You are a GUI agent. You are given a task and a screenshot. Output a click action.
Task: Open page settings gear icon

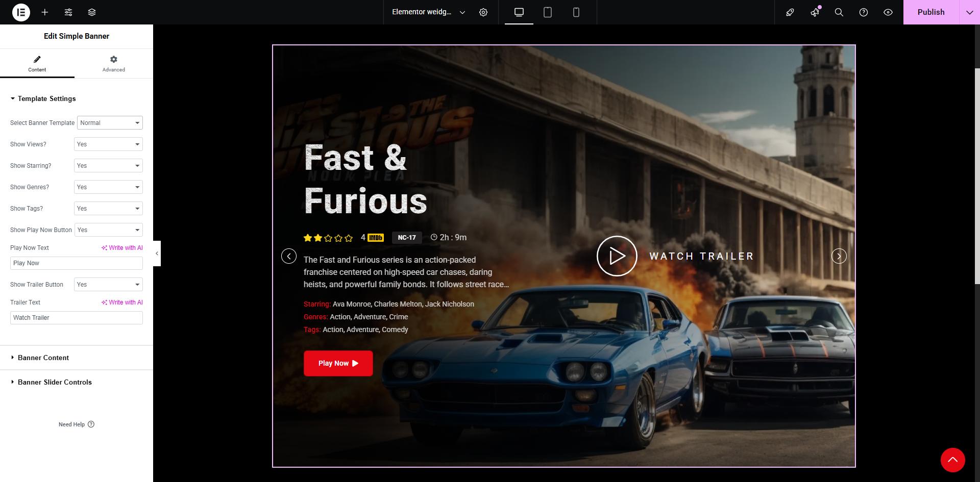pos(483,12)
